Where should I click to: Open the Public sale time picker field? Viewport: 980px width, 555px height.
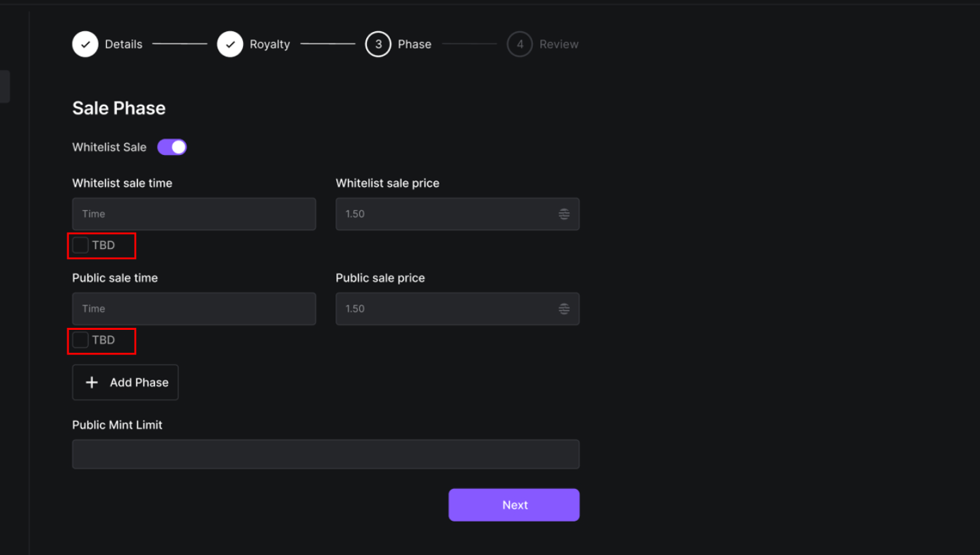(x=194, y=309)
